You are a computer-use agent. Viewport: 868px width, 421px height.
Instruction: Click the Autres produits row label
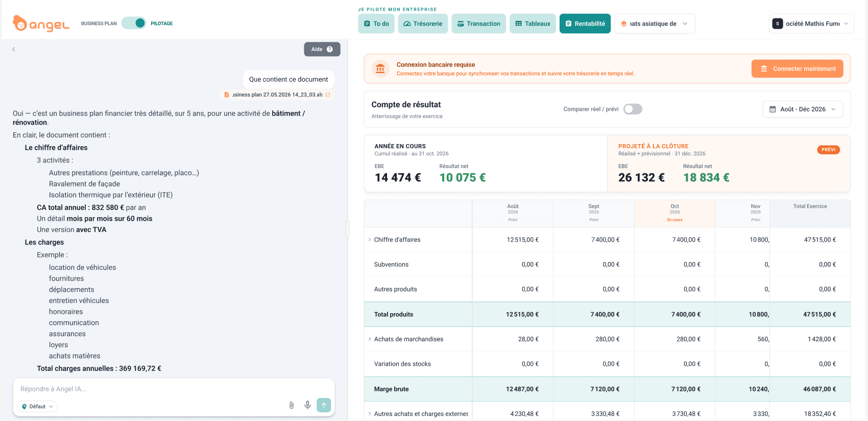point(395,289)
